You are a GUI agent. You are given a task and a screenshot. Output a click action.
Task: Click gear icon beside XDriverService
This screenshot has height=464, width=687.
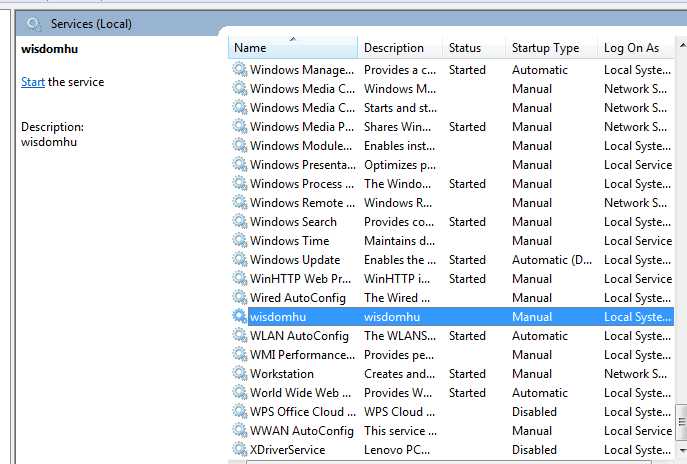pyautogui.click(x=240, y=450)
